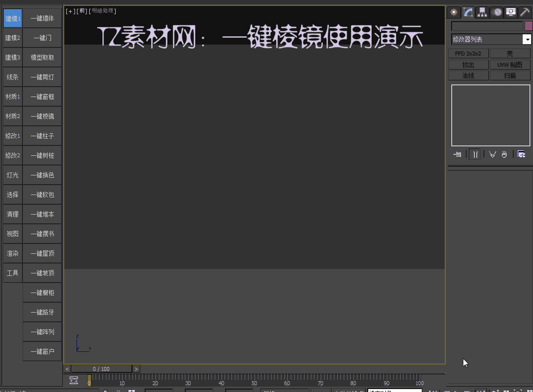Open Configure Modifier Sets icon
Image resolution: width=533 pixels, height=392 pixels.
point(521,154)
